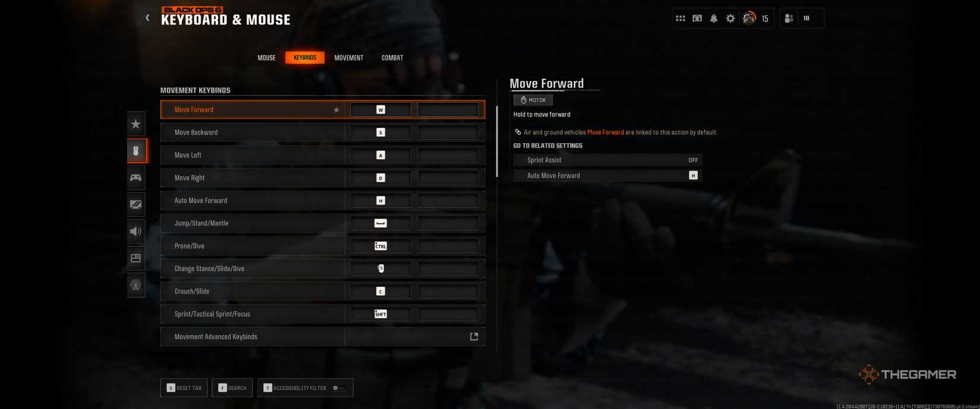Expand Movement Advanced Keybinds
Viewport: 980px width, 409px height.
(323, 336)
